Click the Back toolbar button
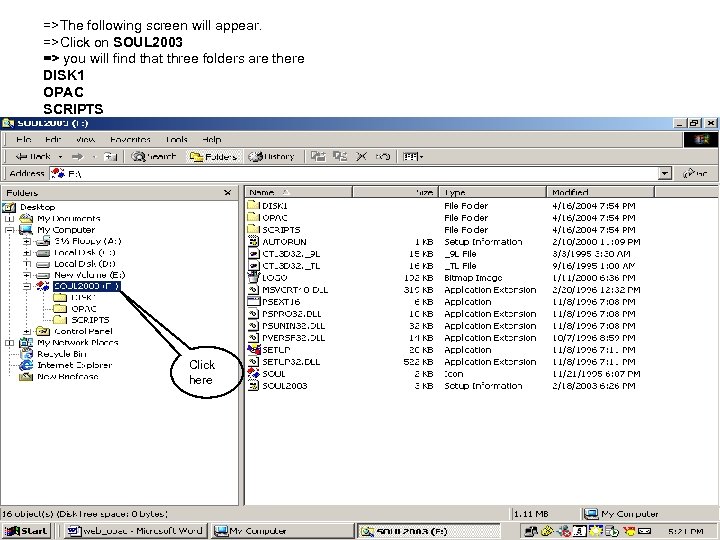Viewport: 720px width, 540px height. 33,157
